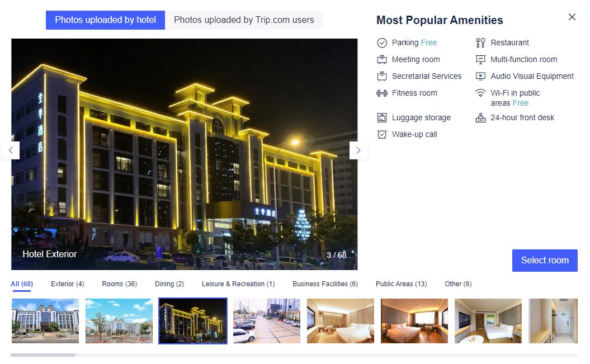This screenshot has width=590, height=364.
Task: Switch to Photos uploaded by Trip.com users
Action: pyautogui.click(x=244, y=20)
